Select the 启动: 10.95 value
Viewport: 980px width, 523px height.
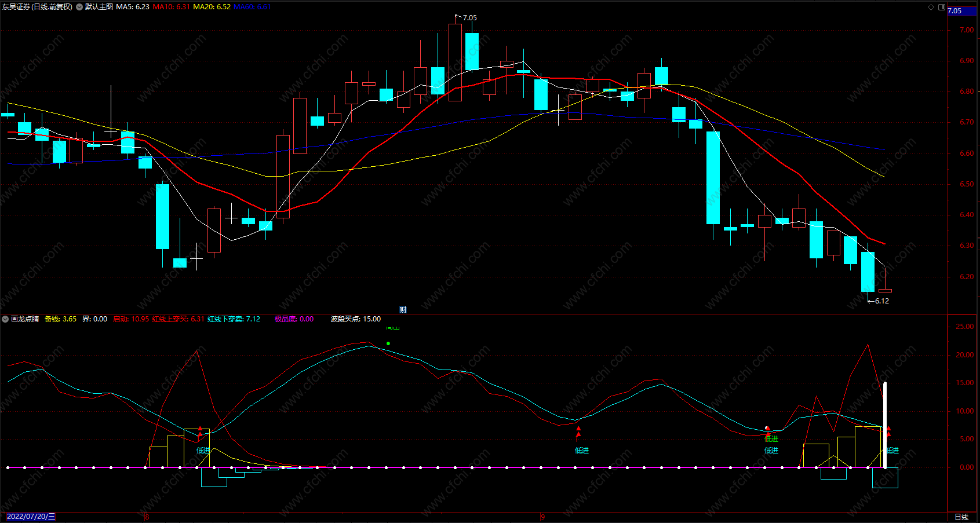pos(131,319)
